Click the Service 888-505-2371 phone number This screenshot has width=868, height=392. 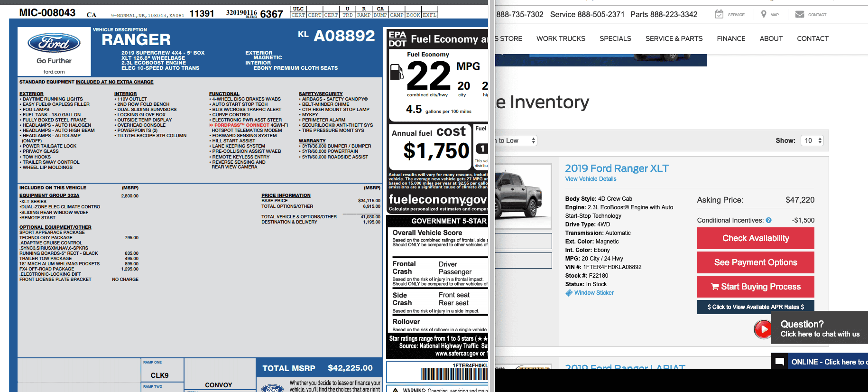pyautogui.click(x=587, y=15)
